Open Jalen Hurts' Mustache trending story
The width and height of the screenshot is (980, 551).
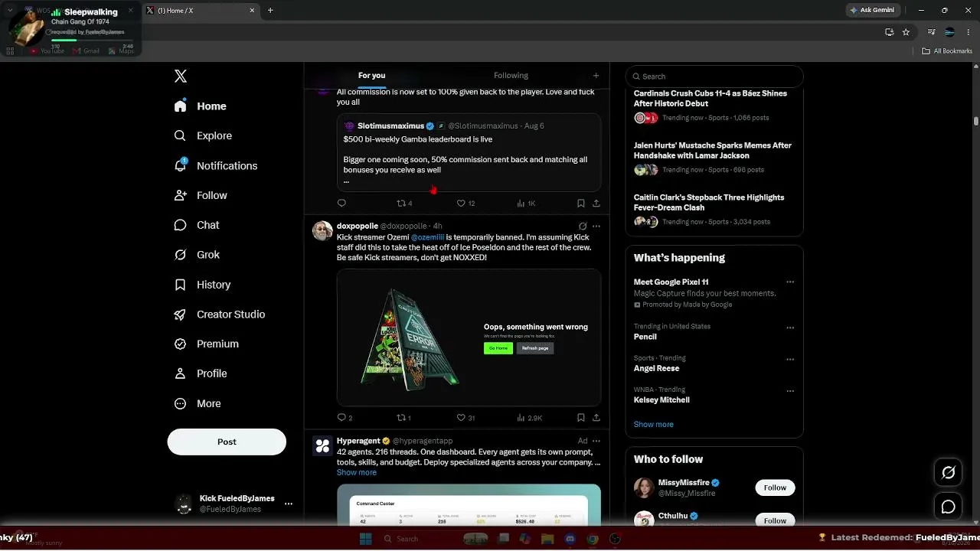(714, 158)
